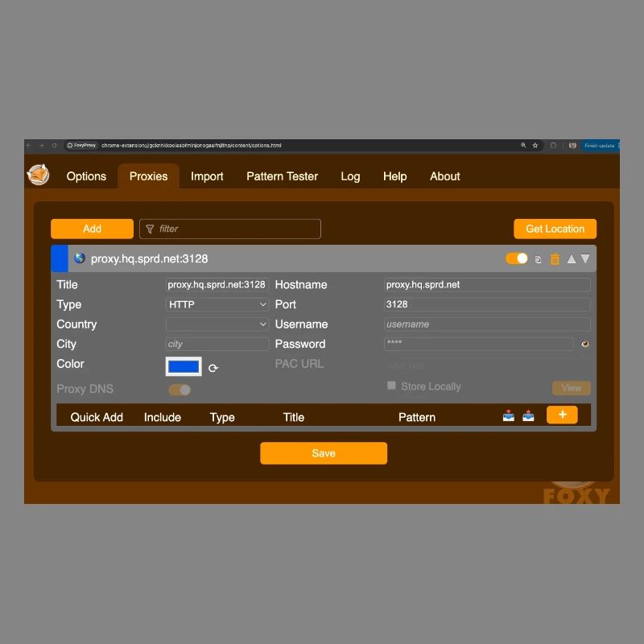Switch to the Pattern Tester tab

[x=282, y=176]
